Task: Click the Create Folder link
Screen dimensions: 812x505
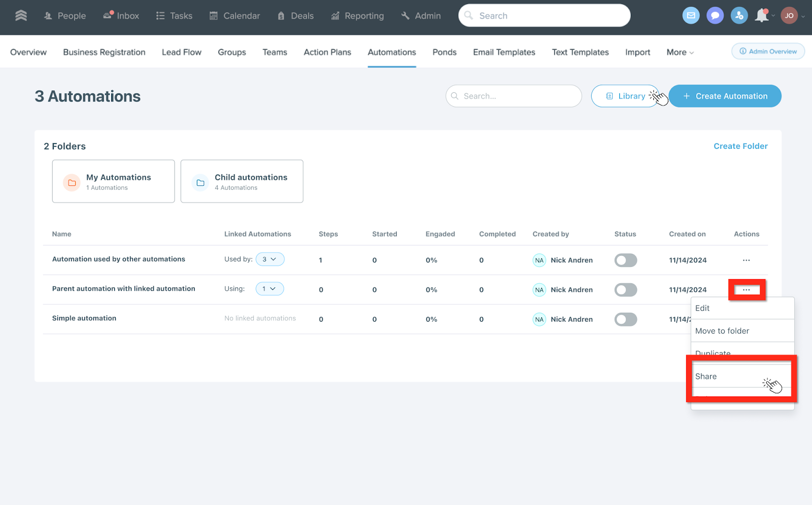Action: pyautogui.click(x=740, y=146)
